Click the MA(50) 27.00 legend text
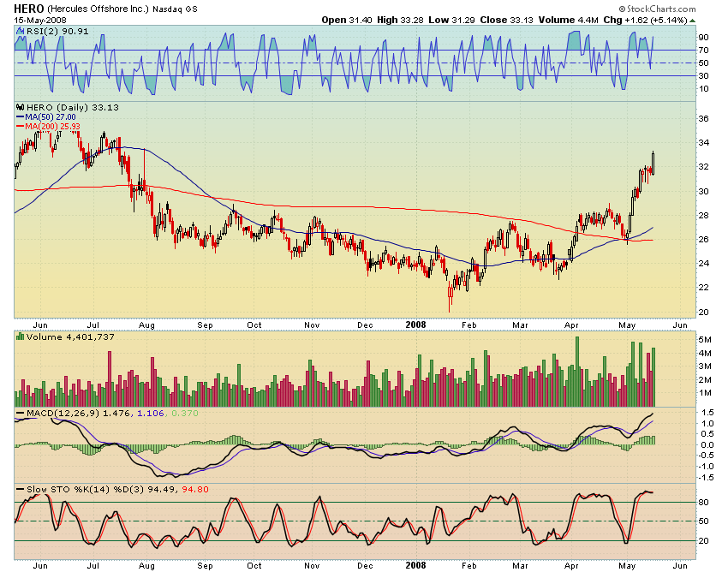 click(x=51, y=117)
